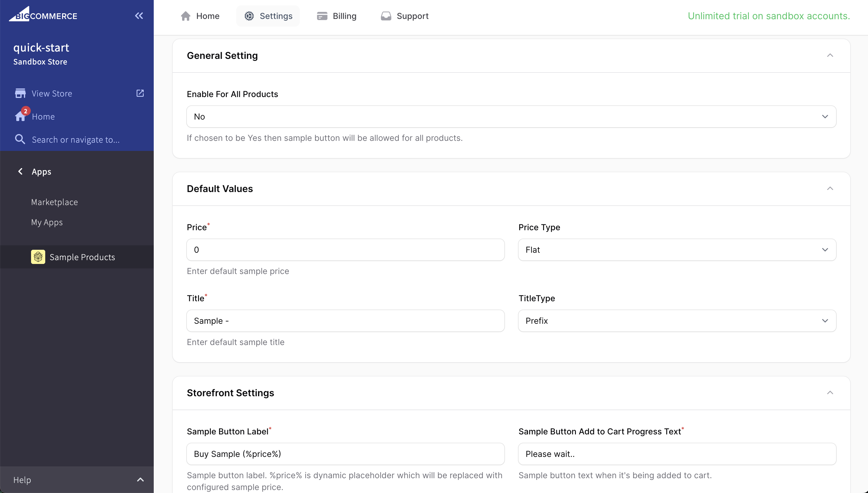Click View Store link

point(52,94)
